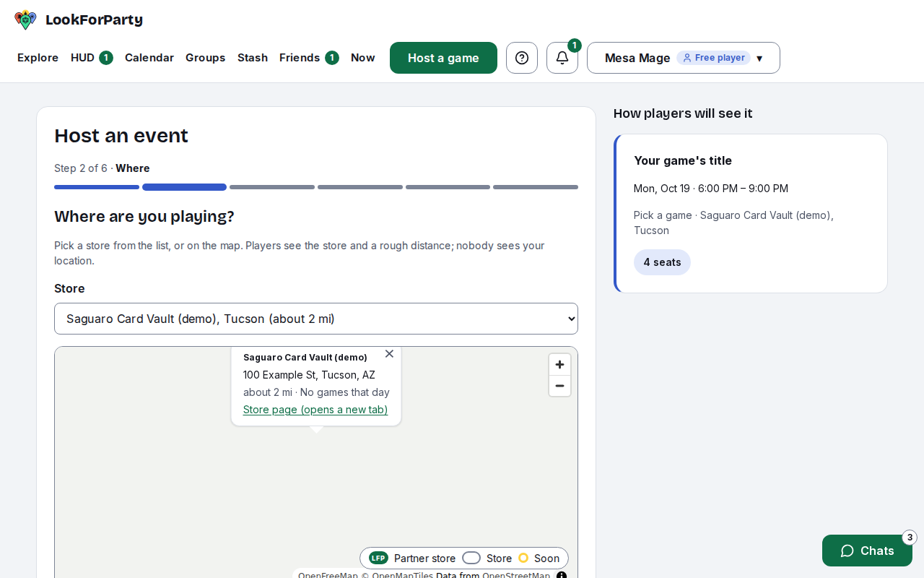Open the Now page
Image resolution: width=924 pixels, height=578 pixels.
[363, 58]
